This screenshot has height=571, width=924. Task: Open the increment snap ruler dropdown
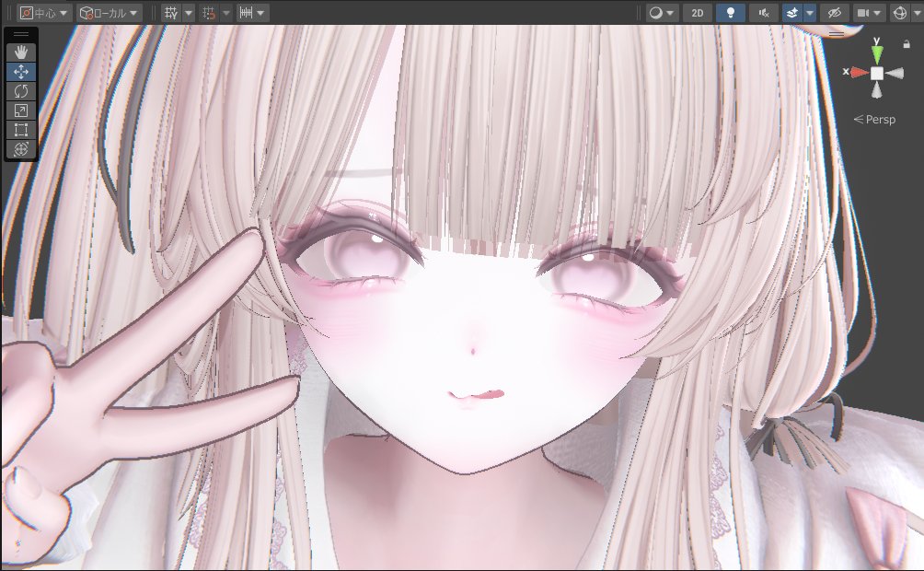pyautogui.click(x=253, y=12)
